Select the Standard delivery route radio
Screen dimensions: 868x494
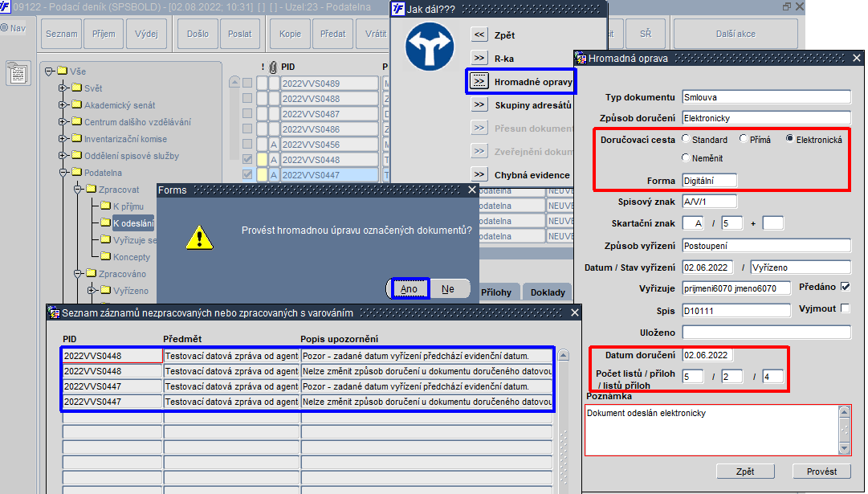686,139
